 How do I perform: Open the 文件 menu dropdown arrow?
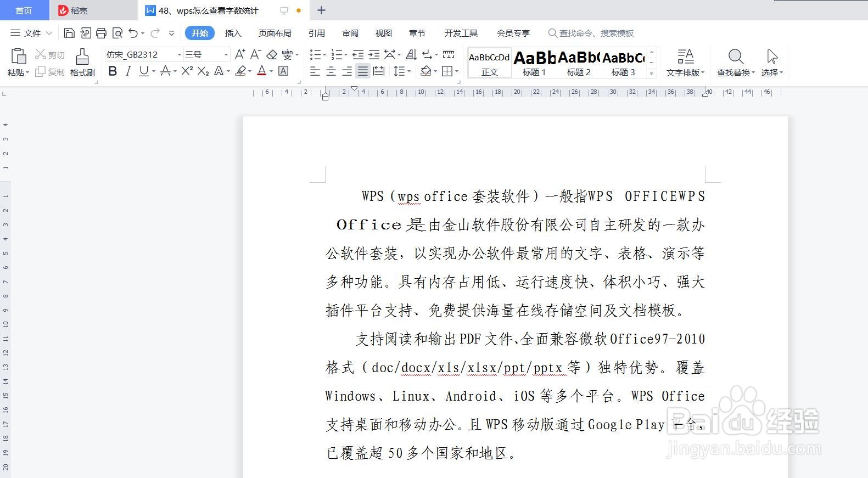coord(49,33)
